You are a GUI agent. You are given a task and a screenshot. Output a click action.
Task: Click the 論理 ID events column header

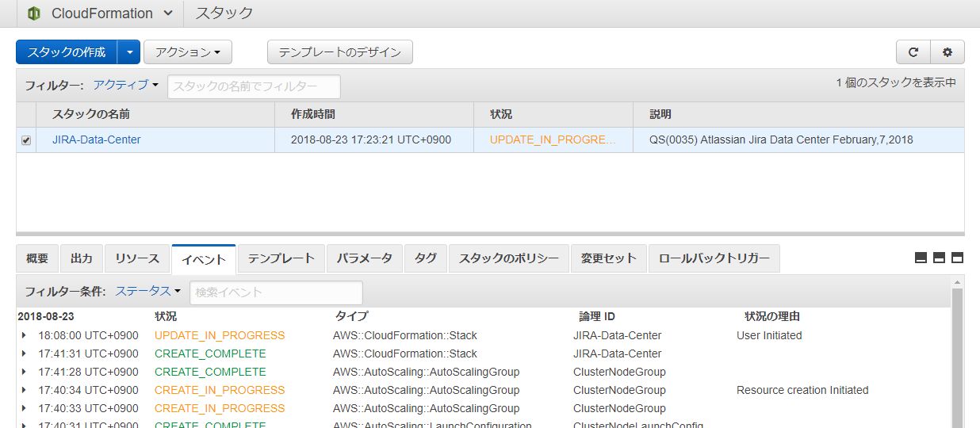coord(597,316)
